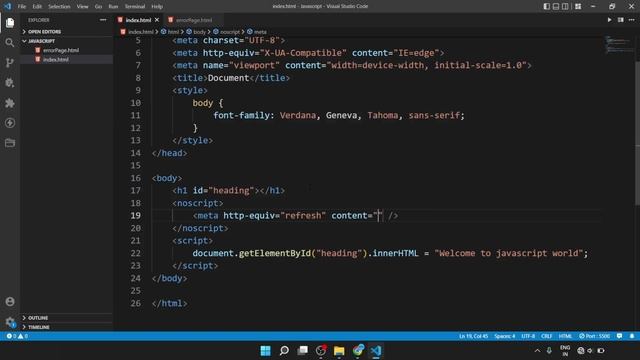Open Source Control view
The image size is (640, 360).
pyautogui.click(x=10, y=62)
